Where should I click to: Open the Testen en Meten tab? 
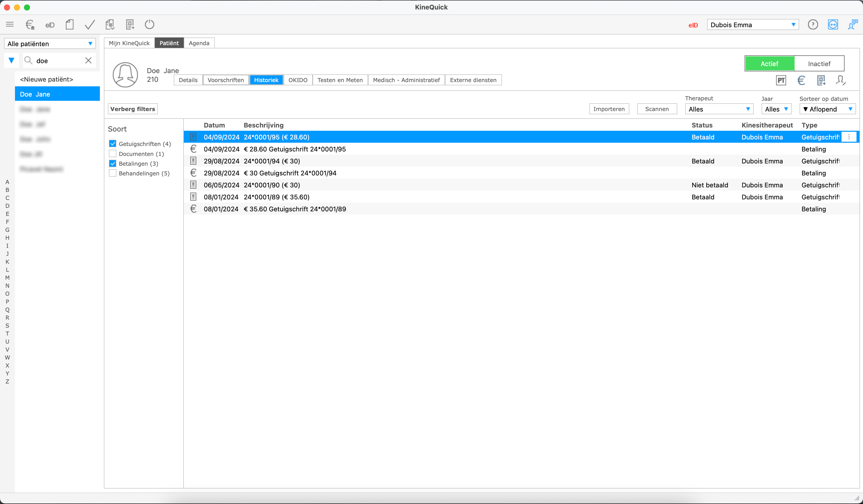pyautogui.click(x=340, y=80)
